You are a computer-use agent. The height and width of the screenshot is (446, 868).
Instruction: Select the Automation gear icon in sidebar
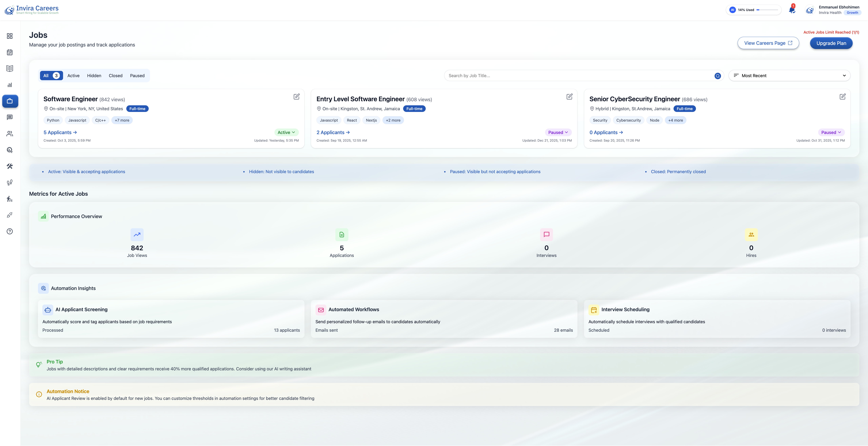tap(10, 149)
